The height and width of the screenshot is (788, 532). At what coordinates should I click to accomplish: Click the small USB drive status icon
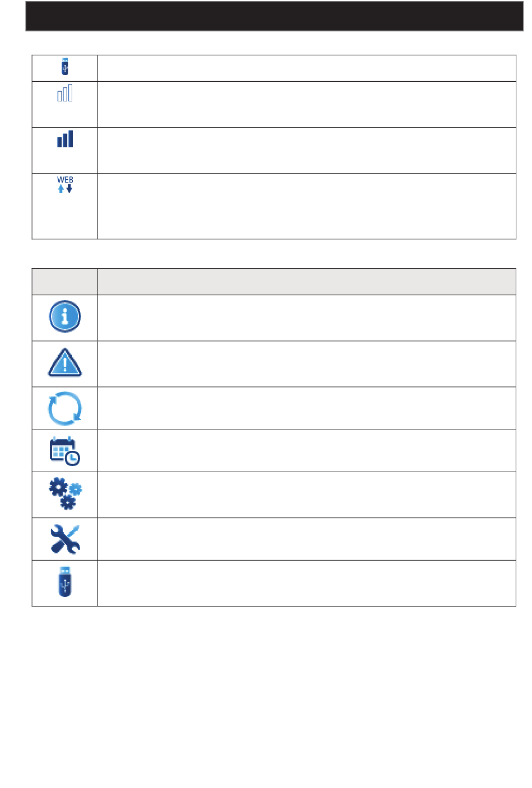[65, 67]
